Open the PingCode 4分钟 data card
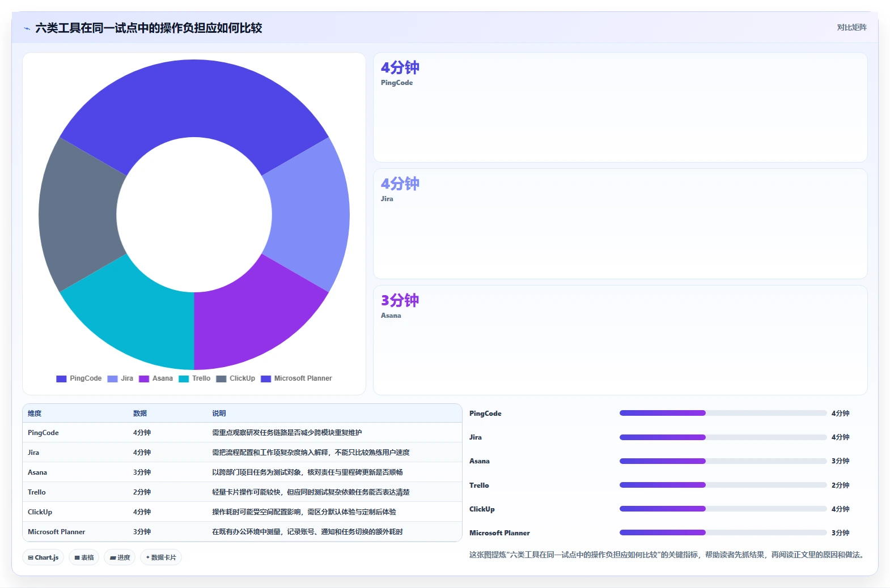Image resolution: width=890 pixels, height=588 pixels. pos(620,108)
